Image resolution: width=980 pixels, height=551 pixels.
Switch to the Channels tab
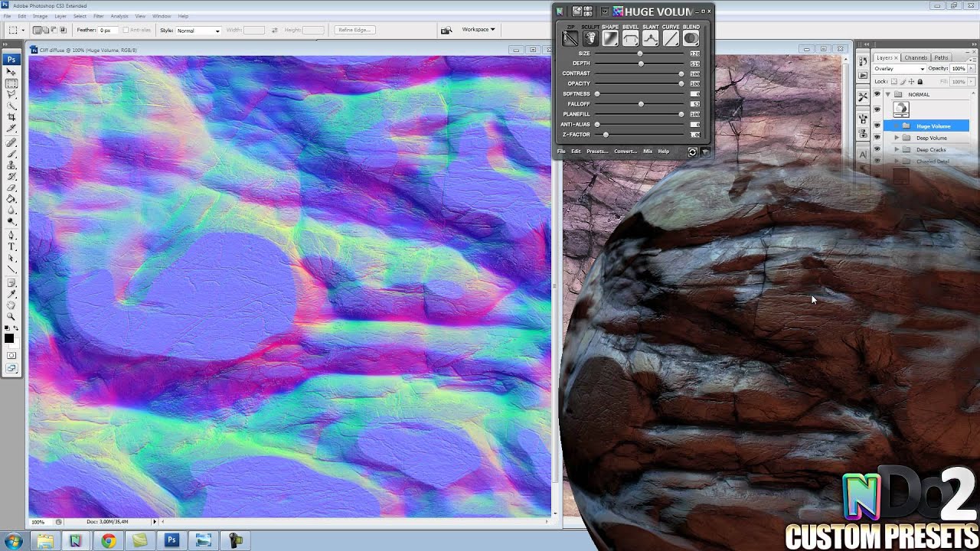pos(916,57)
